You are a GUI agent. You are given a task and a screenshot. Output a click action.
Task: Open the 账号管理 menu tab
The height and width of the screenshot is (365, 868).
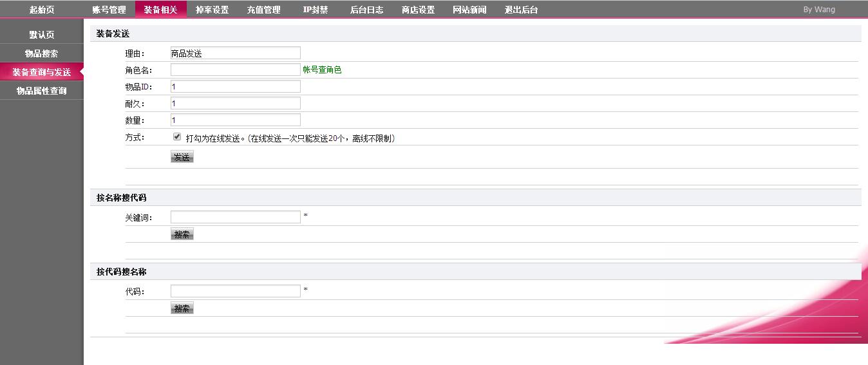(x=109, y=10)
